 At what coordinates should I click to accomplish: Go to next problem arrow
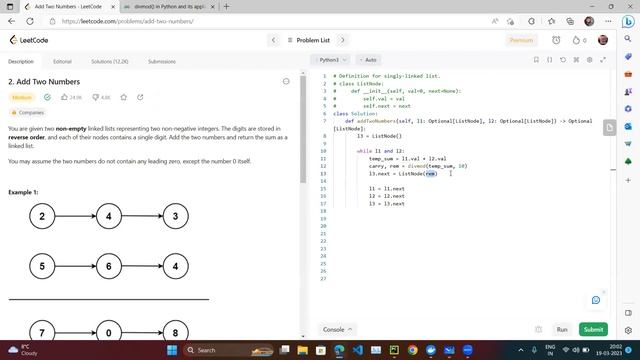click(342, 40)
